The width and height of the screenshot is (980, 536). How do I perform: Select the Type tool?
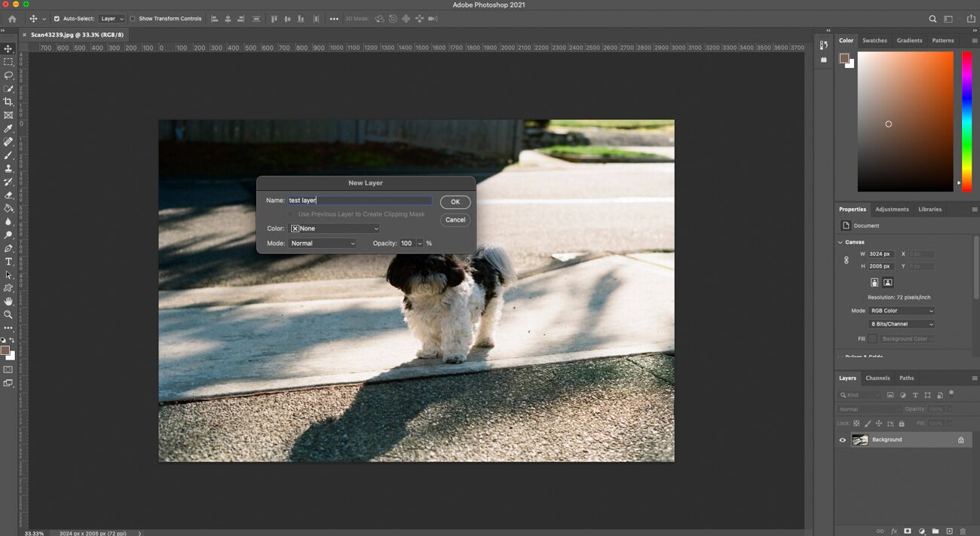tap(8, 262)
